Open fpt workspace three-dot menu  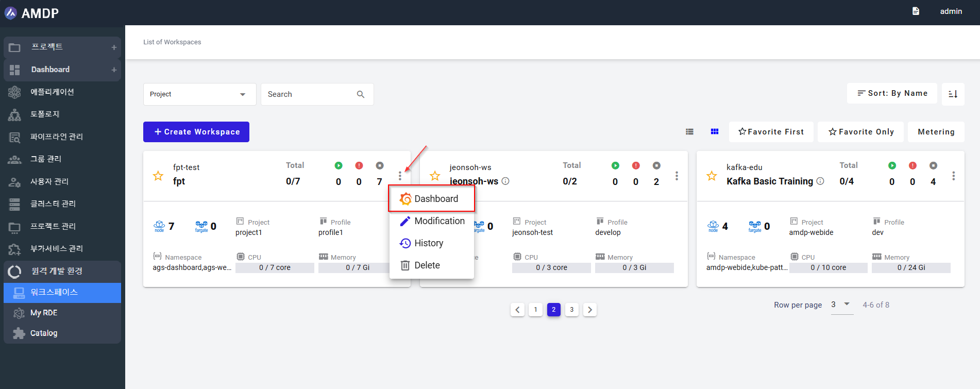pyautogui.click(x=400, y=176)
